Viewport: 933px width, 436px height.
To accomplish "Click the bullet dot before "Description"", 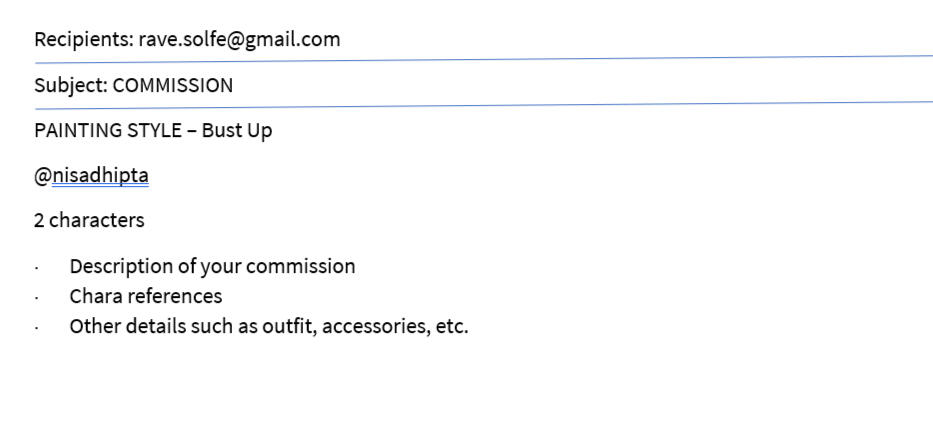I will 37,268.
